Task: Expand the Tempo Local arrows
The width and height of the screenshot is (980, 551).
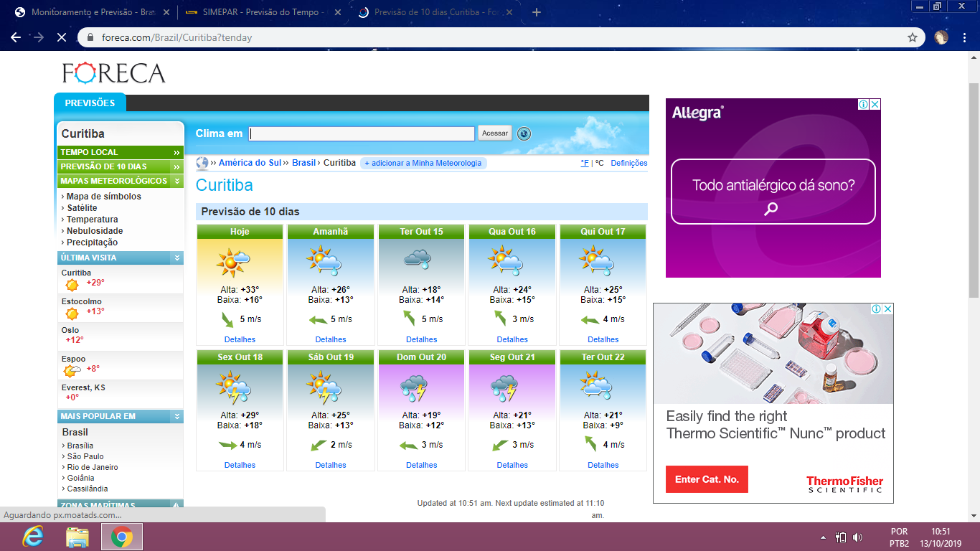Action: (176, 152)
